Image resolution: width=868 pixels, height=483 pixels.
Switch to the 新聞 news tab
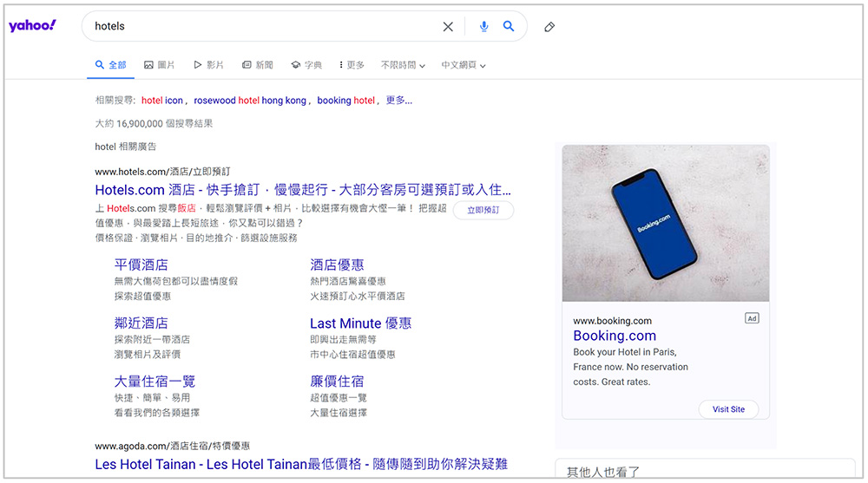(258, 65)
